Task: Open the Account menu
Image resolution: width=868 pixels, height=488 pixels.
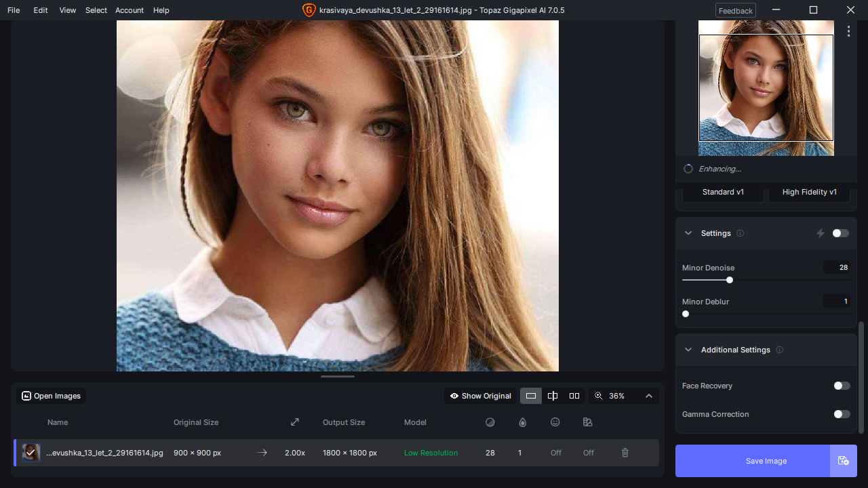Action: coord(130,10)
